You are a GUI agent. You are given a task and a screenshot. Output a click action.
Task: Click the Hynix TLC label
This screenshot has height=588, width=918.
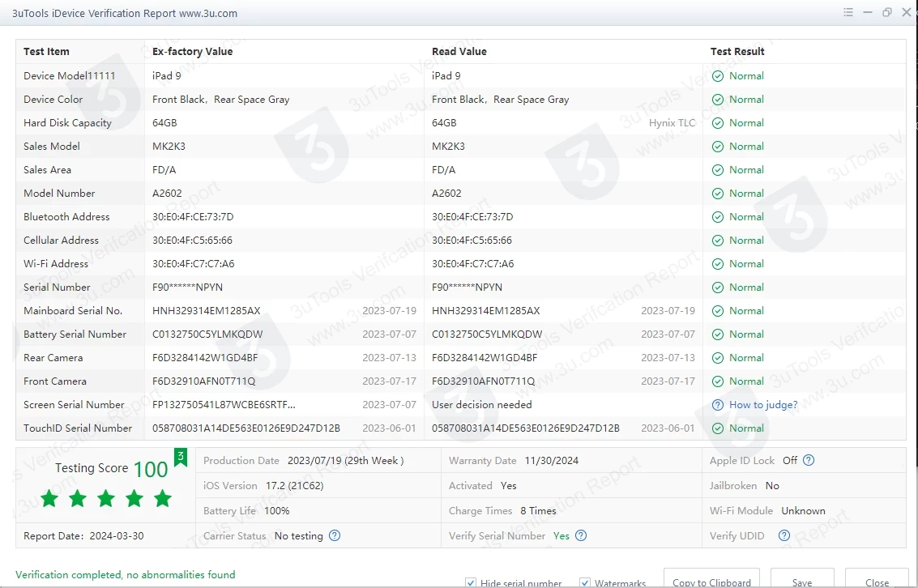[x=672, y=123]
